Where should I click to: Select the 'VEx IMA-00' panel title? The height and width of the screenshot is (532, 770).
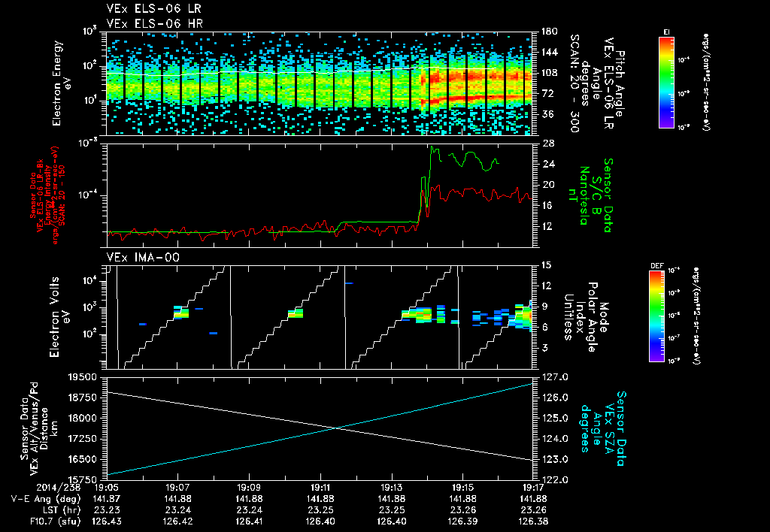click(x=143, y=257)
